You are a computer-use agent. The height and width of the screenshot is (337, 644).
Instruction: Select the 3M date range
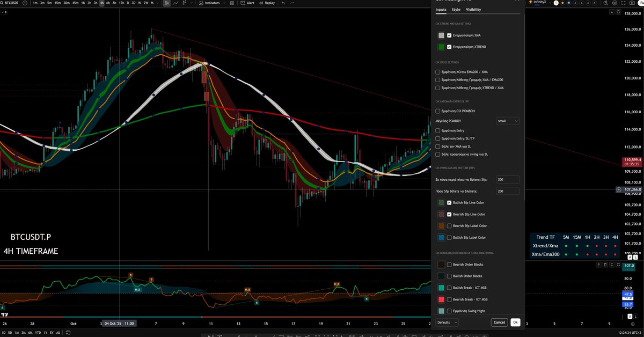24,333
